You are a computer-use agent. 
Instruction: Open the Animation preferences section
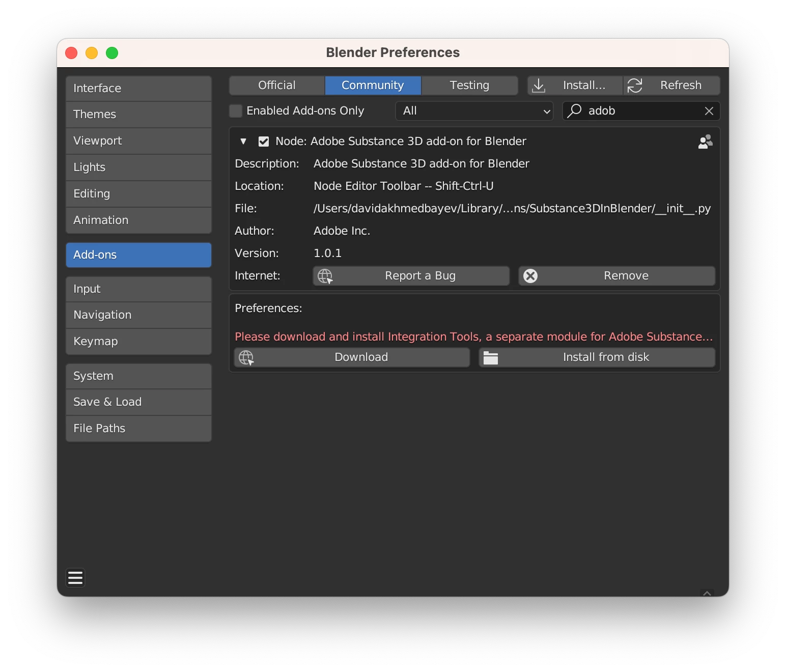pyautogui.click(x=138, y=220)
